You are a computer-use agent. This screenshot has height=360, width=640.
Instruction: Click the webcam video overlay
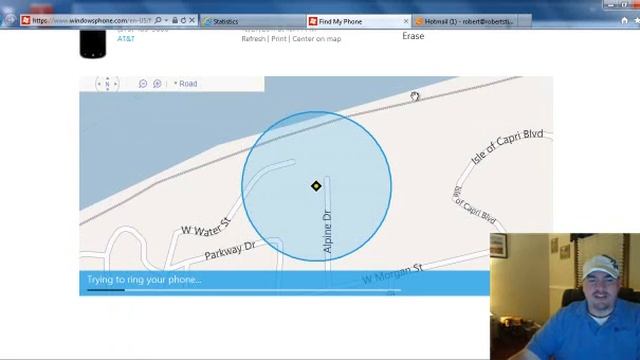565,296
